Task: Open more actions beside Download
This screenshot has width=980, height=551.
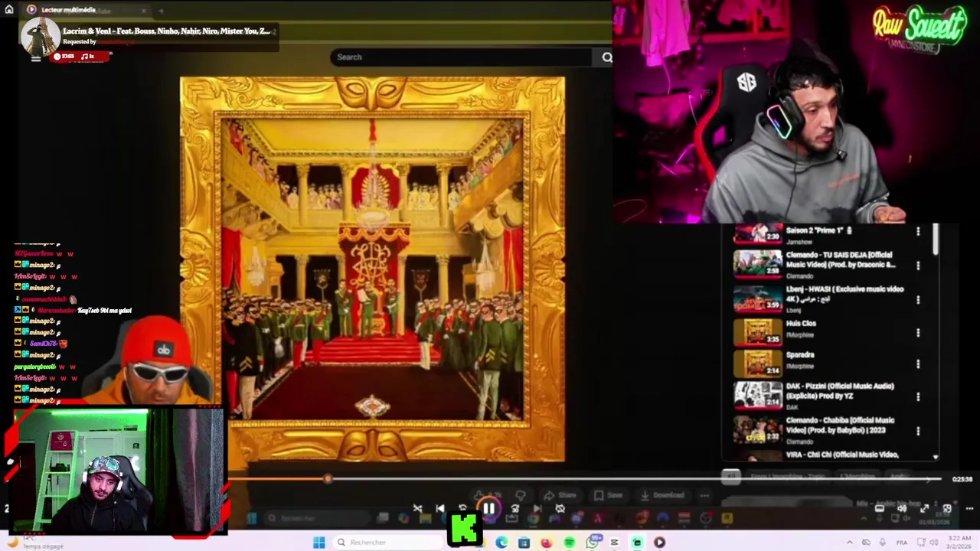Action: click(x=704, y=496)
